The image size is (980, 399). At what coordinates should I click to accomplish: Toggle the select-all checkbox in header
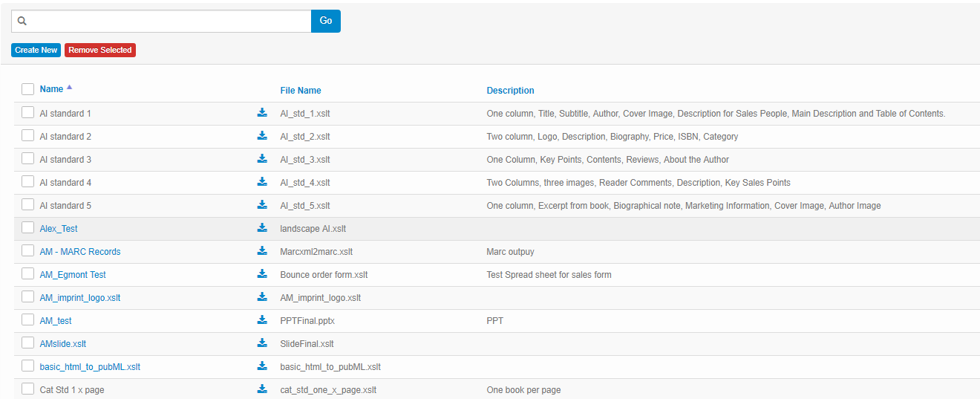coord(27,89)
